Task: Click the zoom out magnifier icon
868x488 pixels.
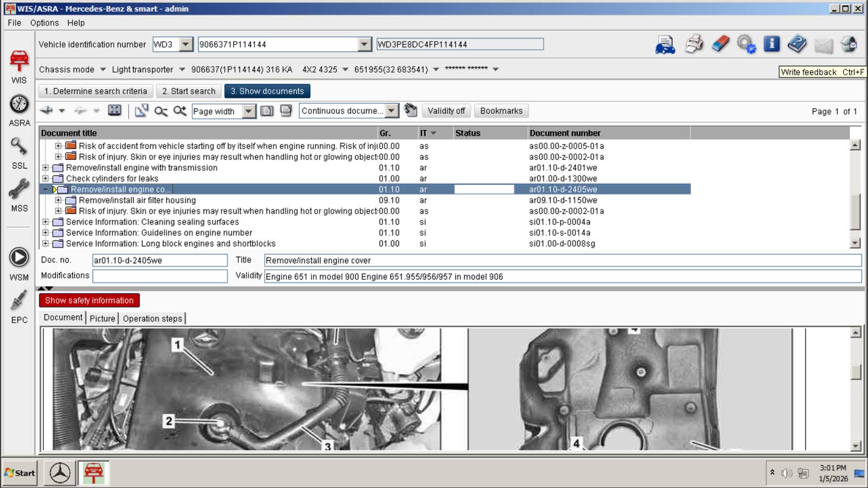Action: [x=161, y=111]
